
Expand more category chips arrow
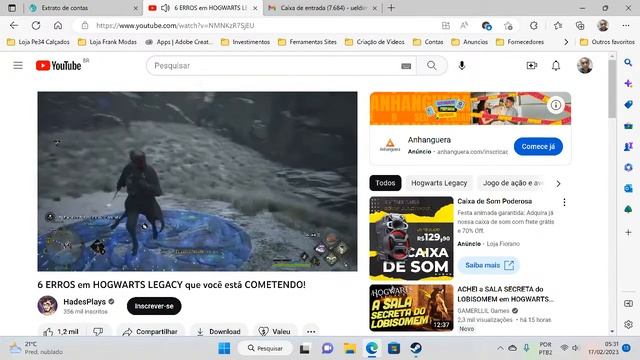(558, 184)
